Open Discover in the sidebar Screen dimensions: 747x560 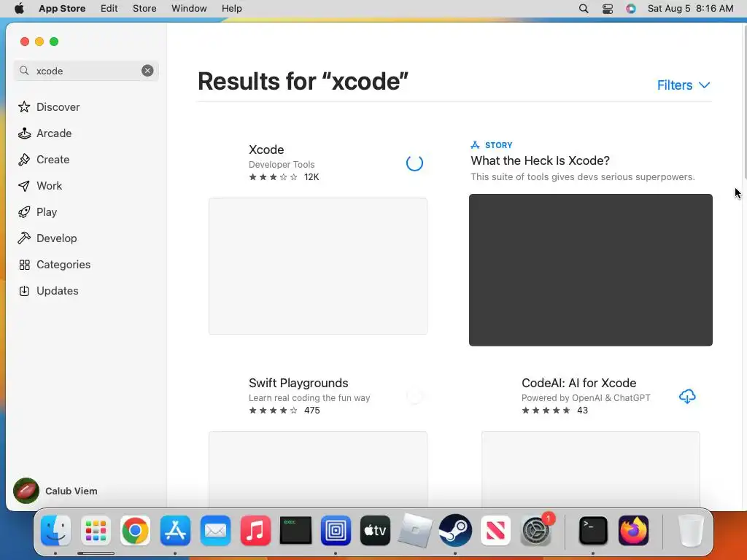pos(49,106)
